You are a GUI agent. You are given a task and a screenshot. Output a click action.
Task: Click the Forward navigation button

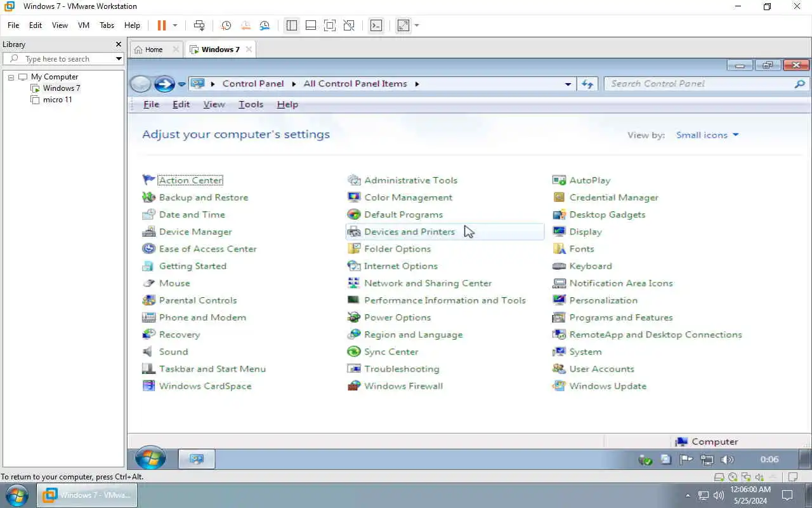164,84
